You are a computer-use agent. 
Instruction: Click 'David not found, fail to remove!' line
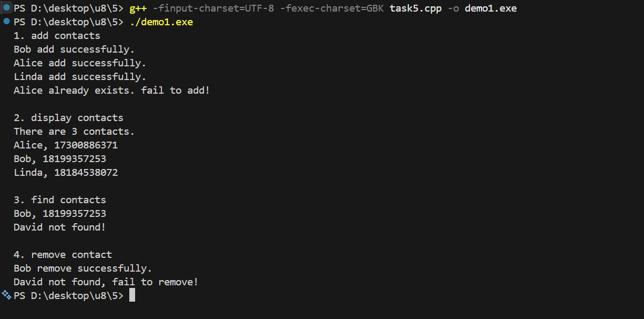point(106,282)
